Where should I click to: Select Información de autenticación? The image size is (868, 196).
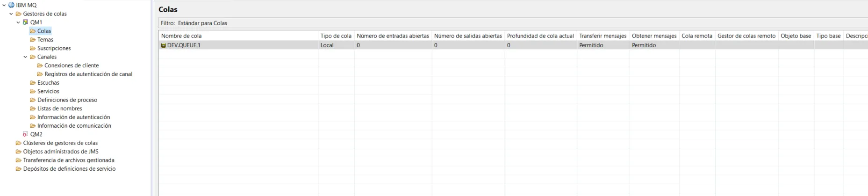(x=74, y=117)
